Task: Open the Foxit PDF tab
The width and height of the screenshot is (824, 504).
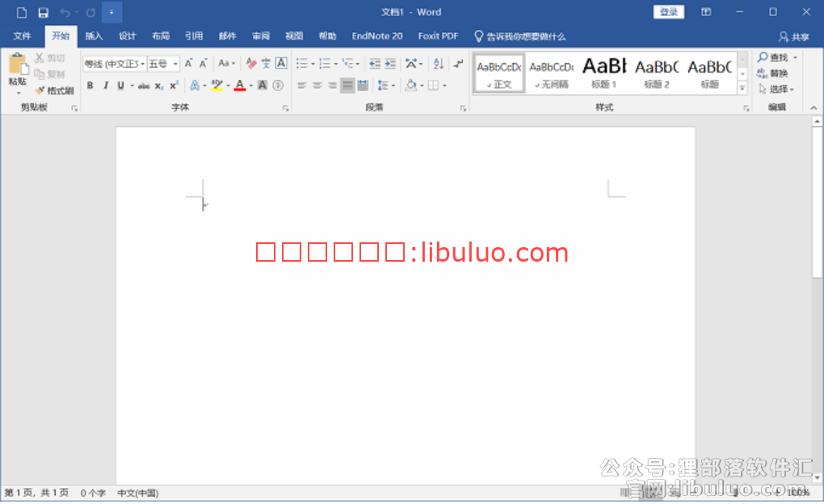Action: point(439,36)
